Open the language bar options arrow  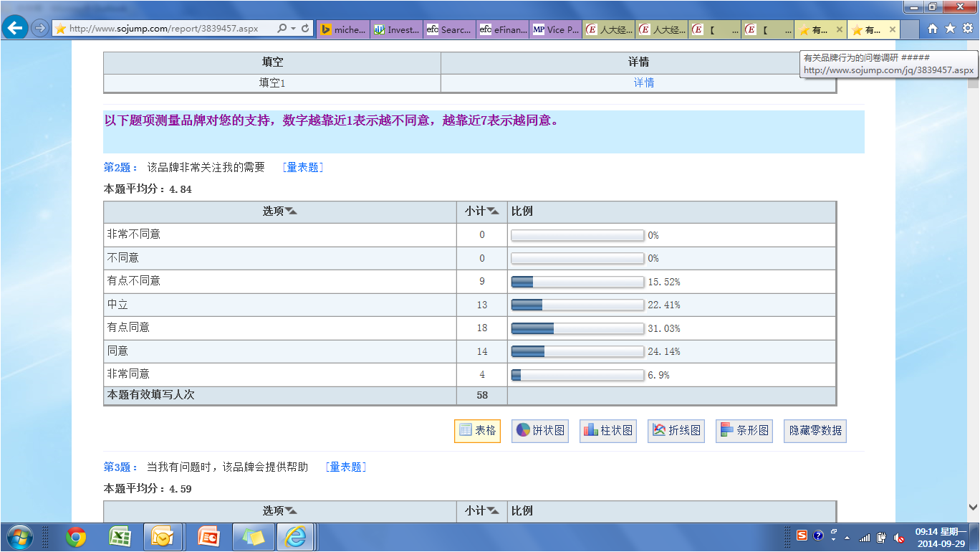833,539
